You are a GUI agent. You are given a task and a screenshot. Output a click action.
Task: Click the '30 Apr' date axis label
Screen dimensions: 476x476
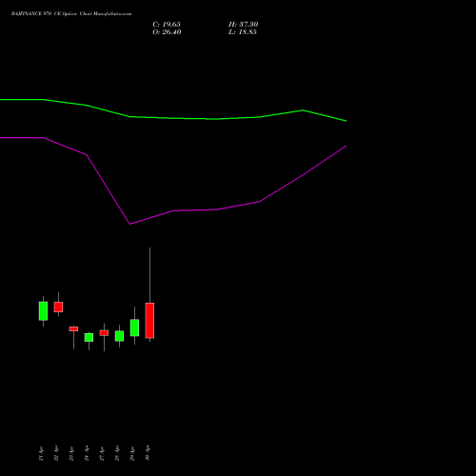(x=148, y=453)
